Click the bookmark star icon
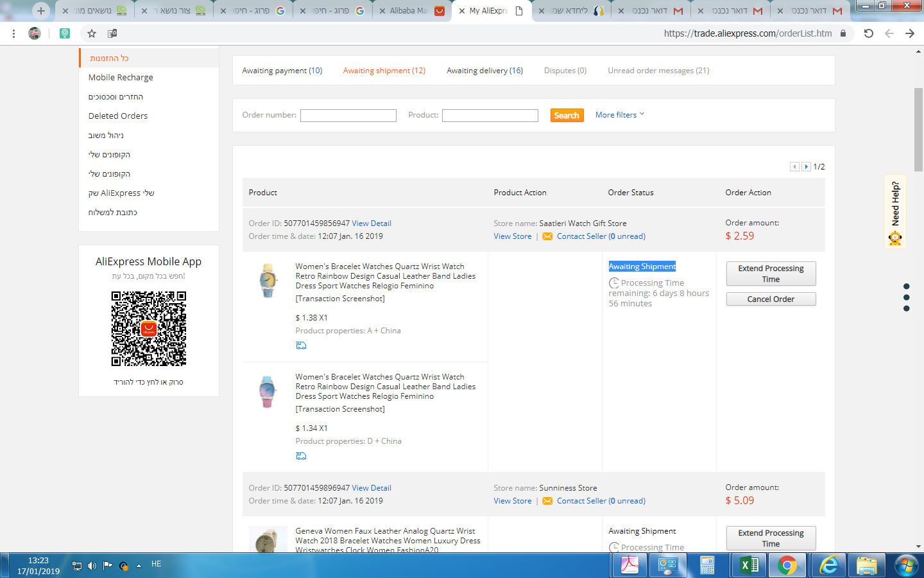 tap(92, 33)
